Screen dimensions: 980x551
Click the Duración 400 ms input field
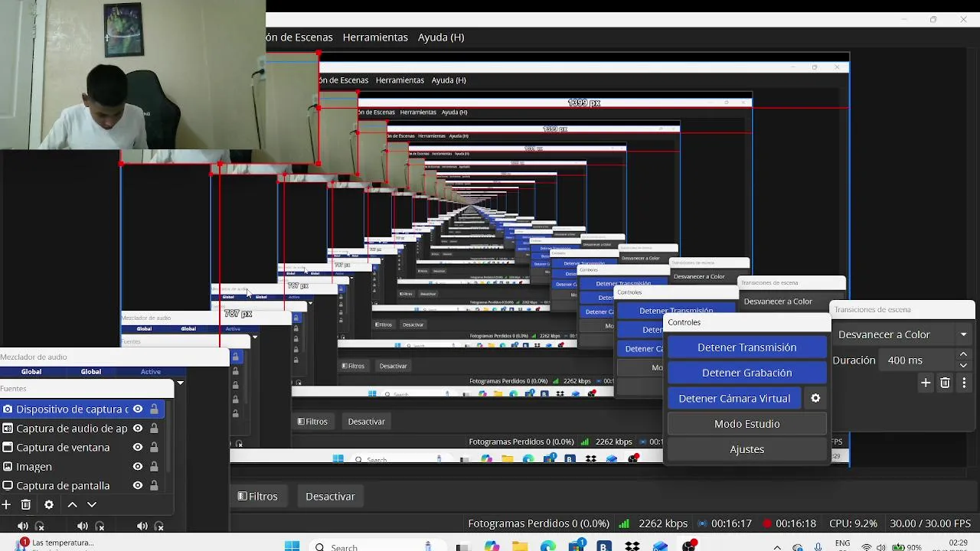click(x=919, y=360)
